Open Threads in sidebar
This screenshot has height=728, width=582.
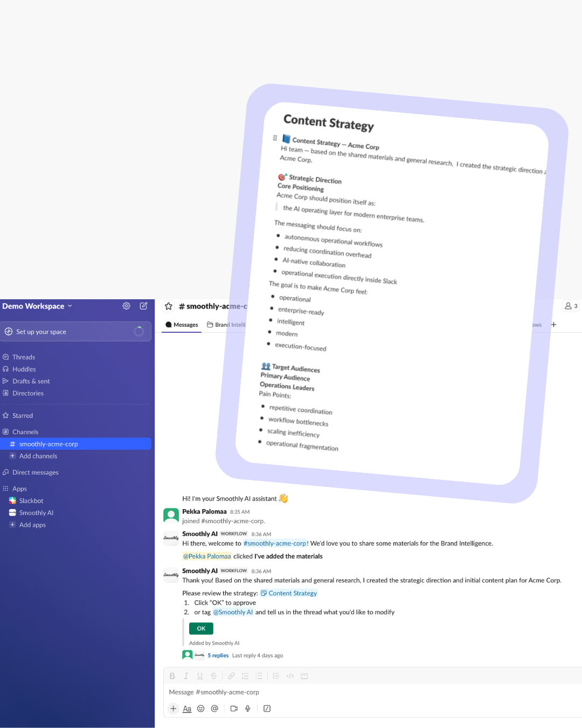coord(24,357)
